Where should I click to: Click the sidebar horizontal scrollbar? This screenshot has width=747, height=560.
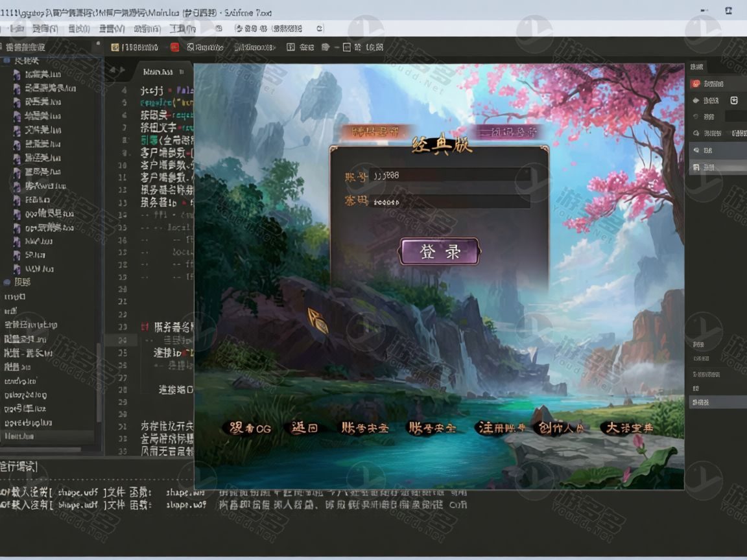pyautogui.click(x=40, y=449)
